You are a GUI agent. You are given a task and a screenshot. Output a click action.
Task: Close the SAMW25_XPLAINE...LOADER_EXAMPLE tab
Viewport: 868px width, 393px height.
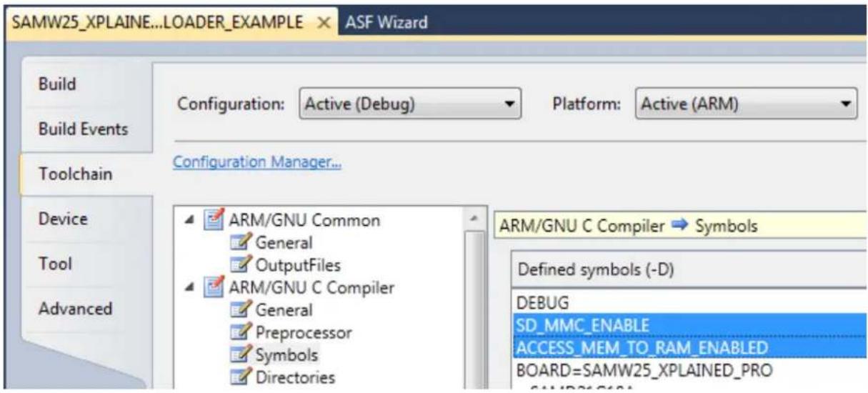pos(322,22)
